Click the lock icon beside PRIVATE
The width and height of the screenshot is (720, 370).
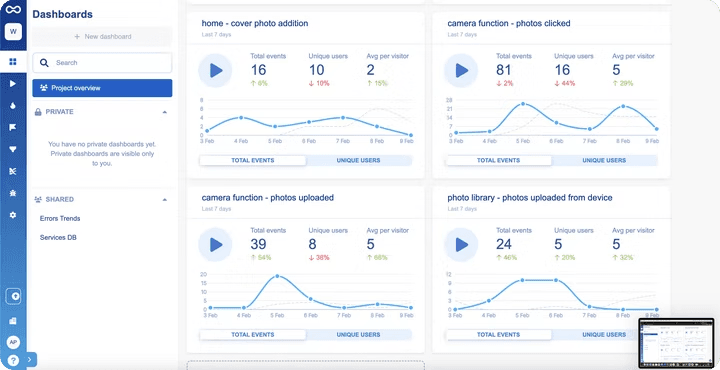(x=38, y=112)
